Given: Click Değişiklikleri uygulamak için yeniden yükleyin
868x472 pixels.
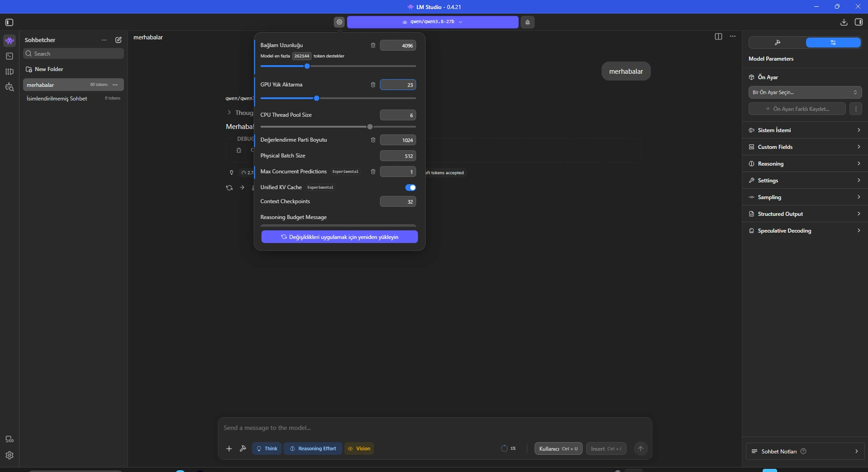Looking at the screenshot, I should 339,237.
